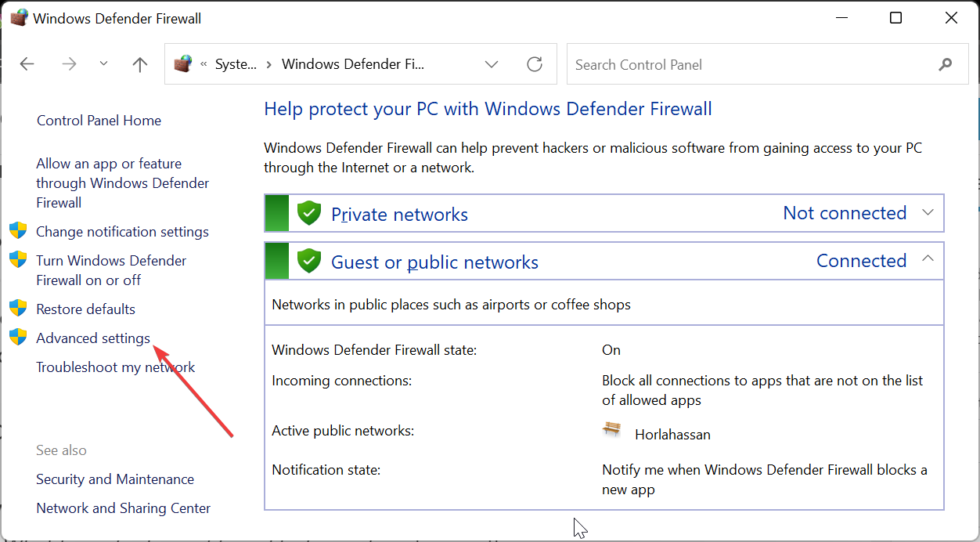Click the Search Control Panel field
Viewport: 980px width, 542px height.
click(x=767, y=64)
